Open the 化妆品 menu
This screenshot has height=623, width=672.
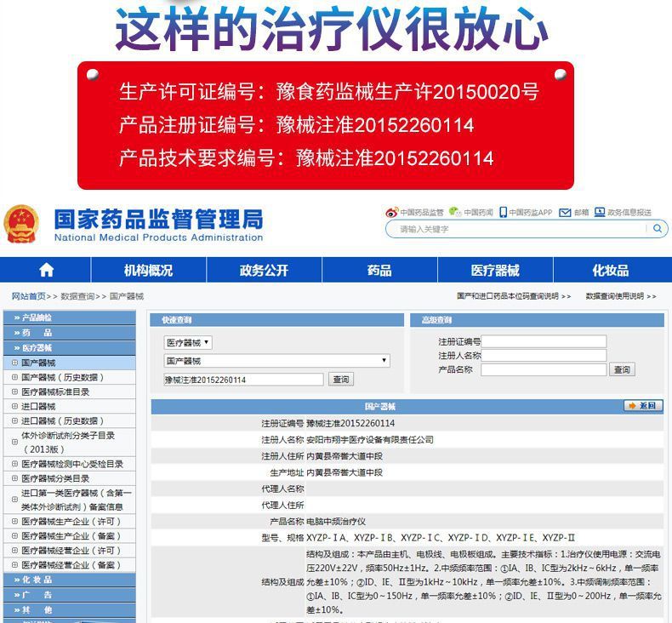[611, 270]
